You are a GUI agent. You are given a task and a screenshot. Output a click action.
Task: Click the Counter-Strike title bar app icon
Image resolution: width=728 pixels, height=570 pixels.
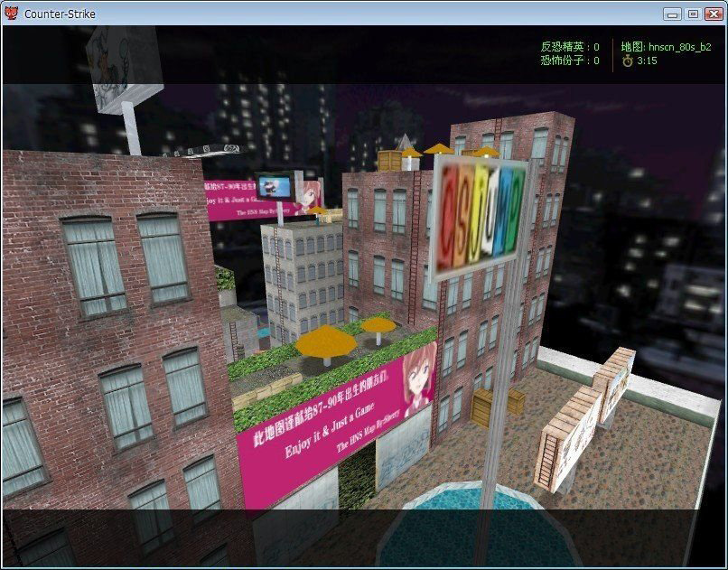click(11, 14)
